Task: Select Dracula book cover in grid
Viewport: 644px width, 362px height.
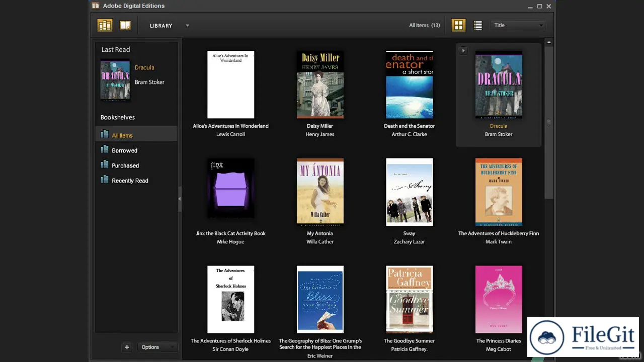Action: tap(499, 84)
